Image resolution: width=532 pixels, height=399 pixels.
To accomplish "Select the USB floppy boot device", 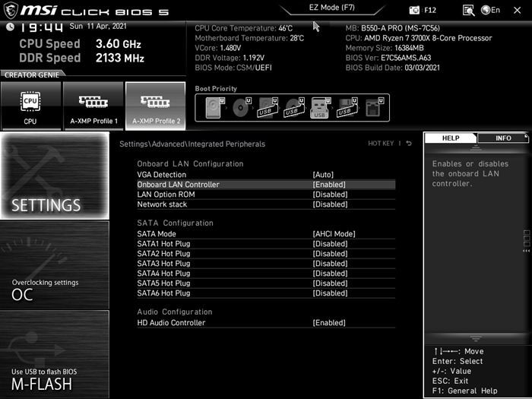I will click(x=347, y=108).
